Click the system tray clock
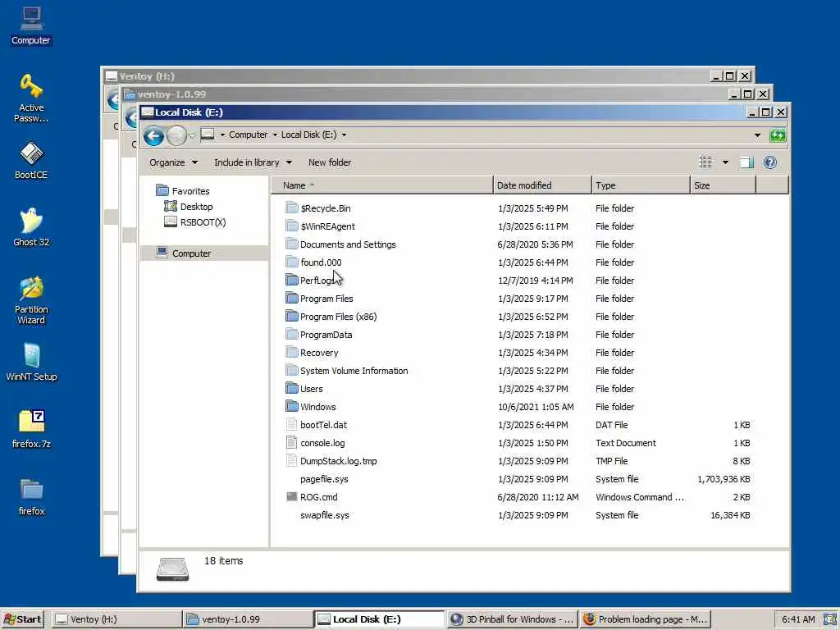The width and height of the screenshot is (840, 630). [798, 619]
